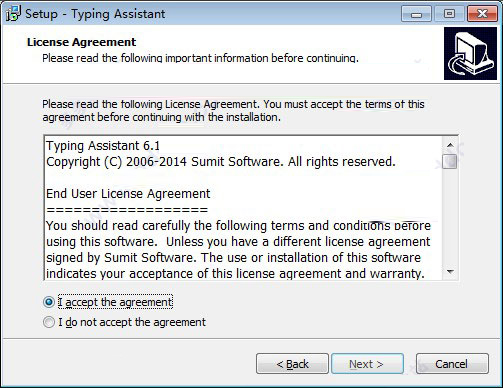Click the End User License Agreement line

[x=128, y=194]
